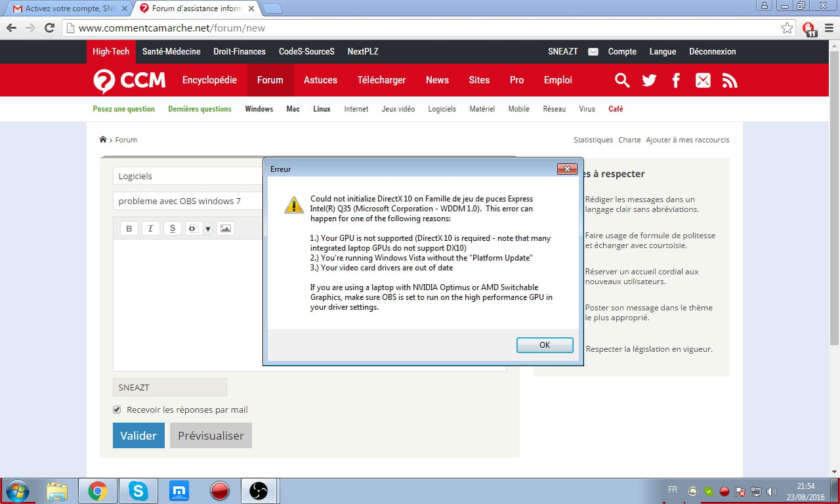This screenshot has height=504, width=840.
Task: Click the bold formatting icon in the editor
Action: 129,228
